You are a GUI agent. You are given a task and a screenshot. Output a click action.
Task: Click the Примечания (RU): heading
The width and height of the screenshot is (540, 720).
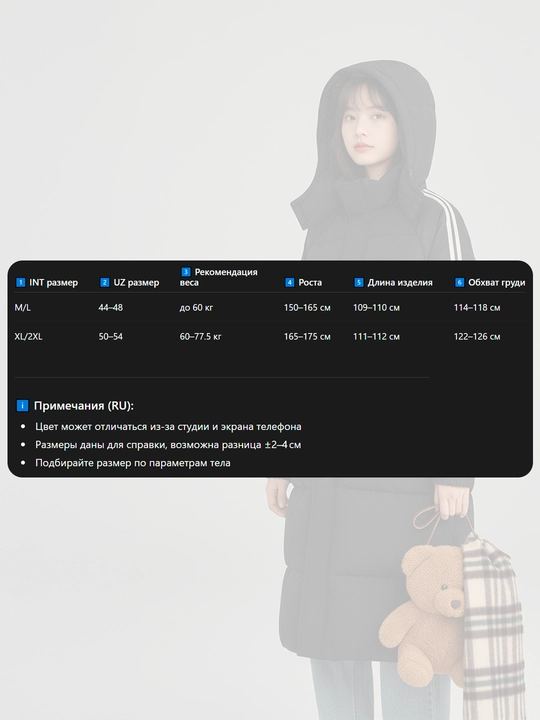[84, 406]
